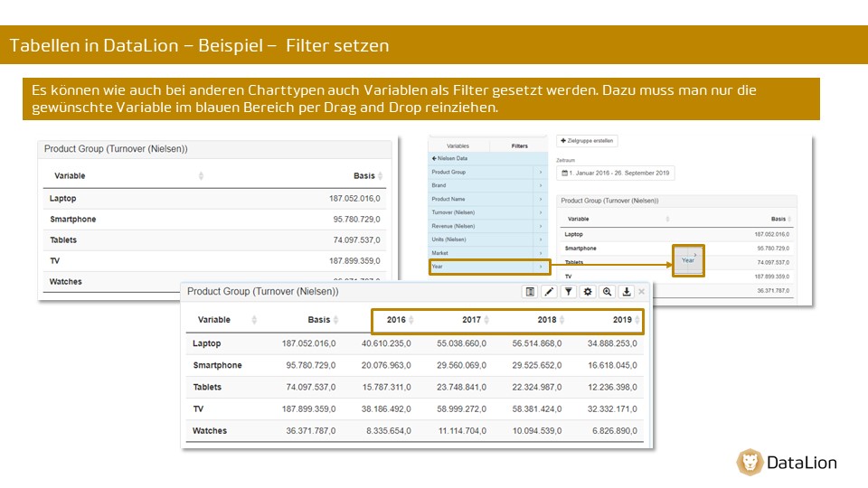The width and height of the screenshot is (868, 488).
Task: Click sort arrows next to Variable in front table
Action: [254, 320]
